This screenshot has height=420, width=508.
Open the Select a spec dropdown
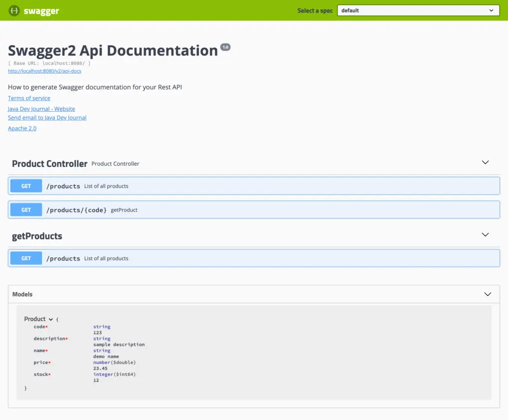(418, 10)
